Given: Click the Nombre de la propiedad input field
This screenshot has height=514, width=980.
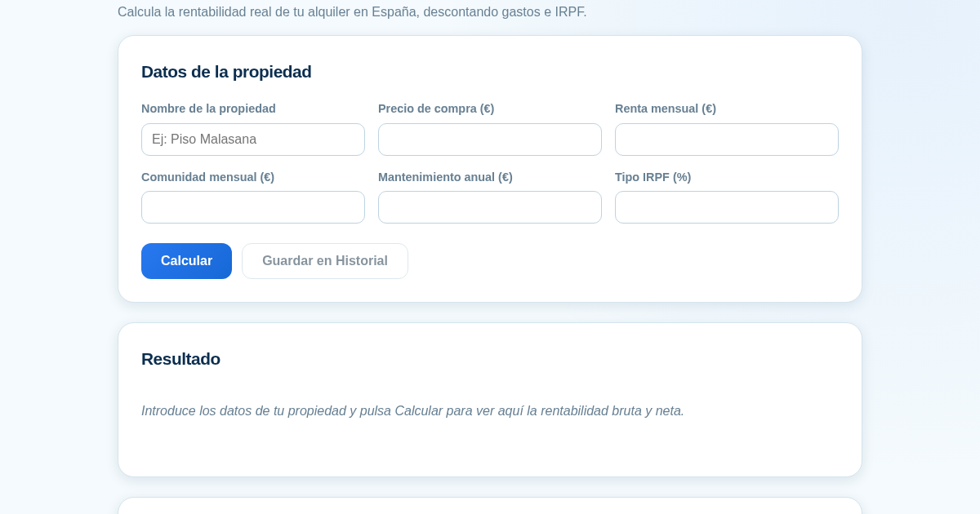Looking at the screenshot, I should click(x=253, y=140).
